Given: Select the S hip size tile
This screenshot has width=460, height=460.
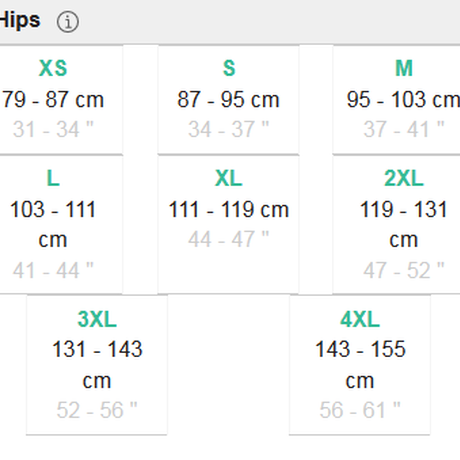Looking at the screenshot, I should pyautogui.click(x=228, y=100).
